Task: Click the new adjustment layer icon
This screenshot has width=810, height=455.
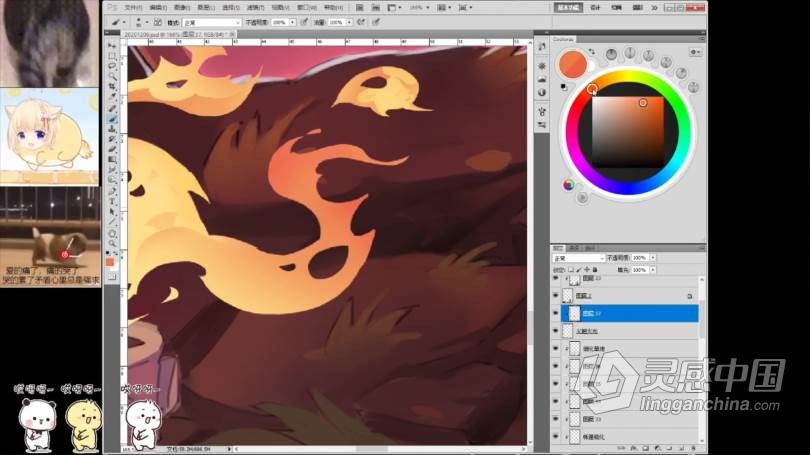Action: point(658,448)
